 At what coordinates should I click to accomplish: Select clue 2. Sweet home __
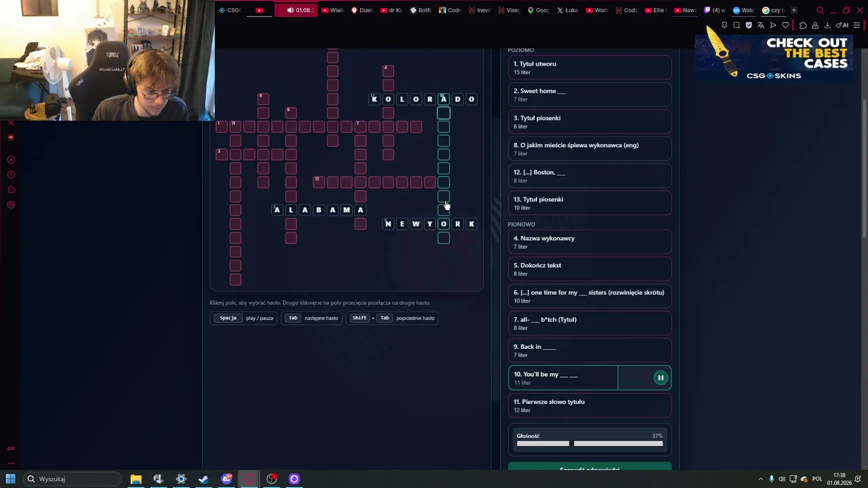(589, 95)
